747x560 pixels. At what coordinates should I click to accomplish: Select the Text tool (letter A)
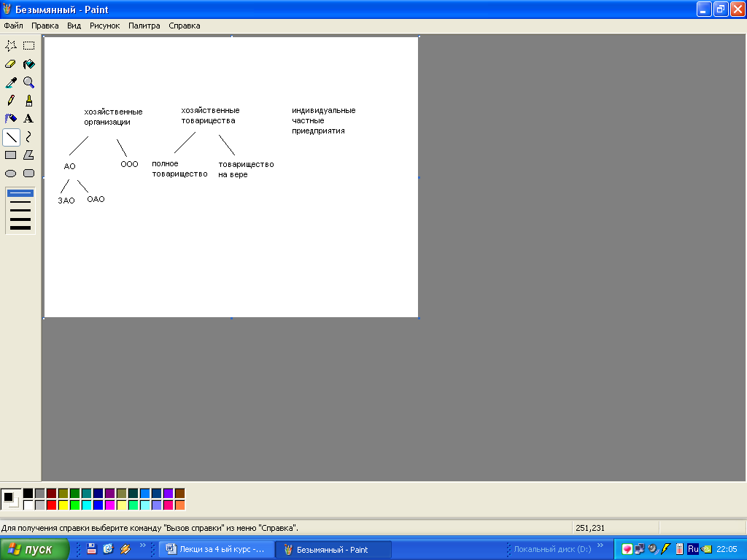[x=29, y=119]
